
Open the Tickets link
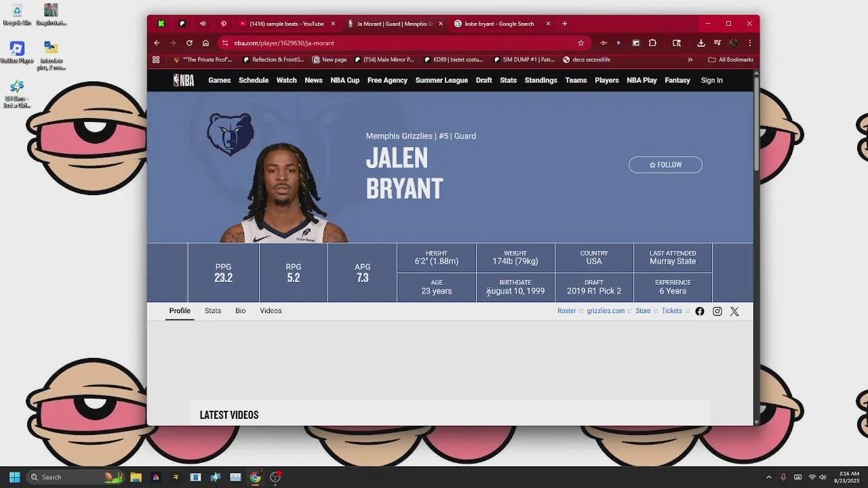[672, 311]
